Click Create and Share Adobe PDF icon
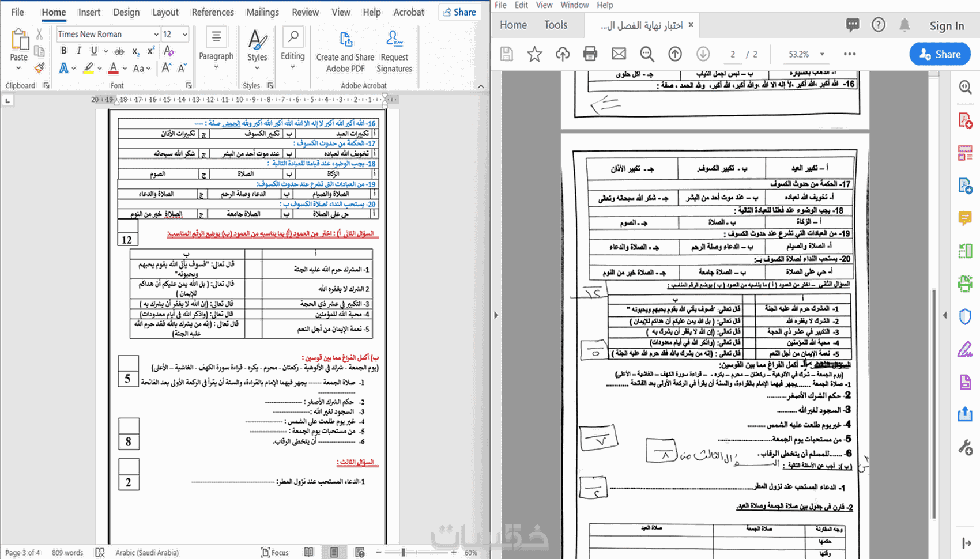The height and width of the screenshot is (559, 980). click(x=345, y=40)
